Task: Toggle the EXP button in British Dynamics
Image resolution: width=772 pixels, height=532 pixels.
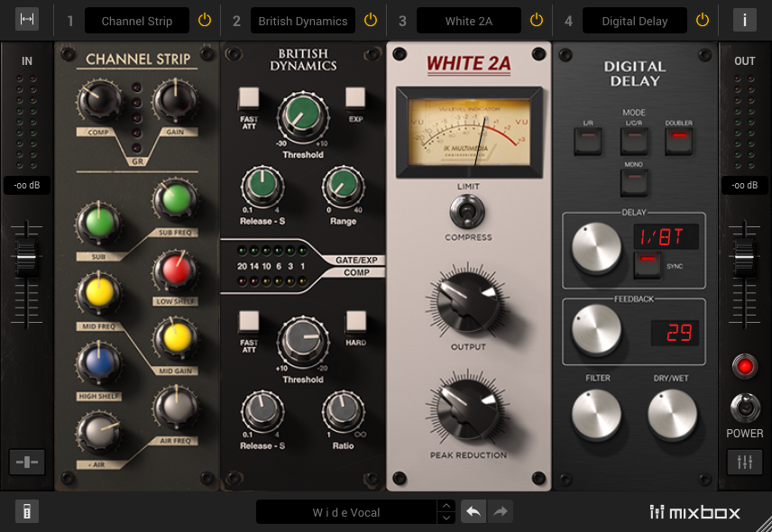Action: coord(355,97)
